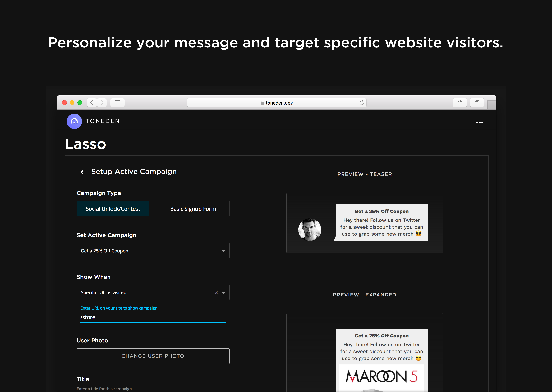Screen dimensions: 552x392
Task: Click the browser forward arrow
Action: (102, 103)
